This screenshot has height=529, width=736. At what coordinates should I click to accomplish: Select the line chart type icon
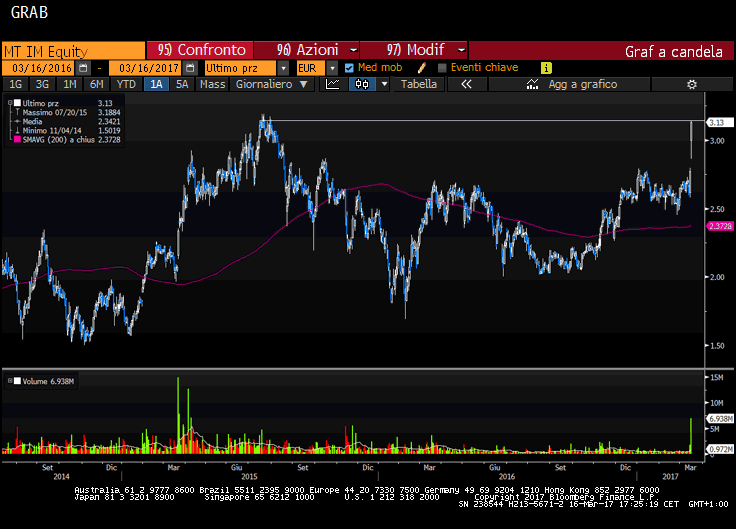[333, 85]
